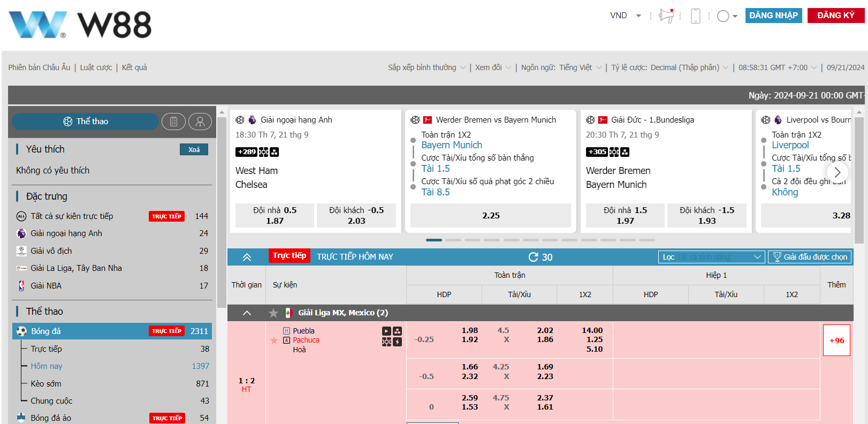
Task: Click the ĐĂNG NHẬP login button
Action: pyautogui.click(x=773, y=16)
